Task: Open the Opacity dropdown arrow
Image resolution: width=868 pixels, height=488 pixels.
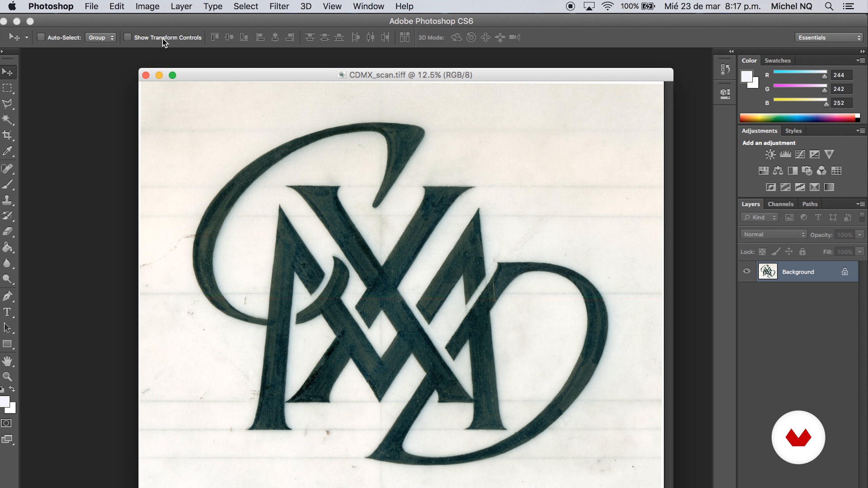Action: tap(859, 235)
